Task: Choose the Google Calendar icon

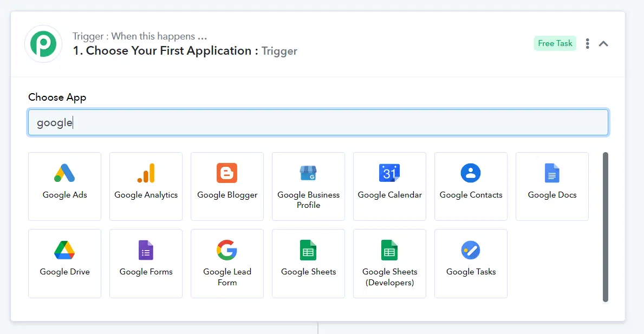Action: (389, 173)
